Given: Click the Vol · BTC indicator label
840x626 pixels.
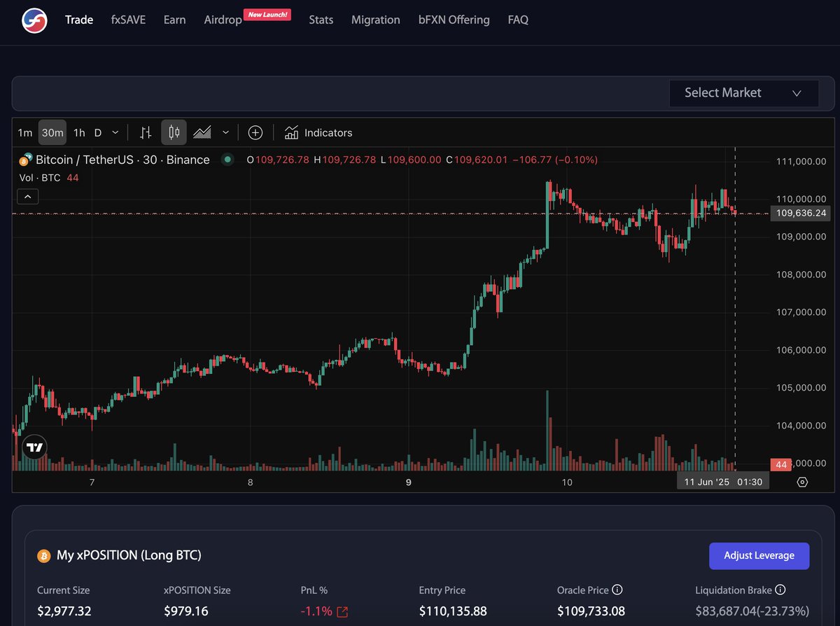Looking at the screenshot, I should [x=40, y=178].
